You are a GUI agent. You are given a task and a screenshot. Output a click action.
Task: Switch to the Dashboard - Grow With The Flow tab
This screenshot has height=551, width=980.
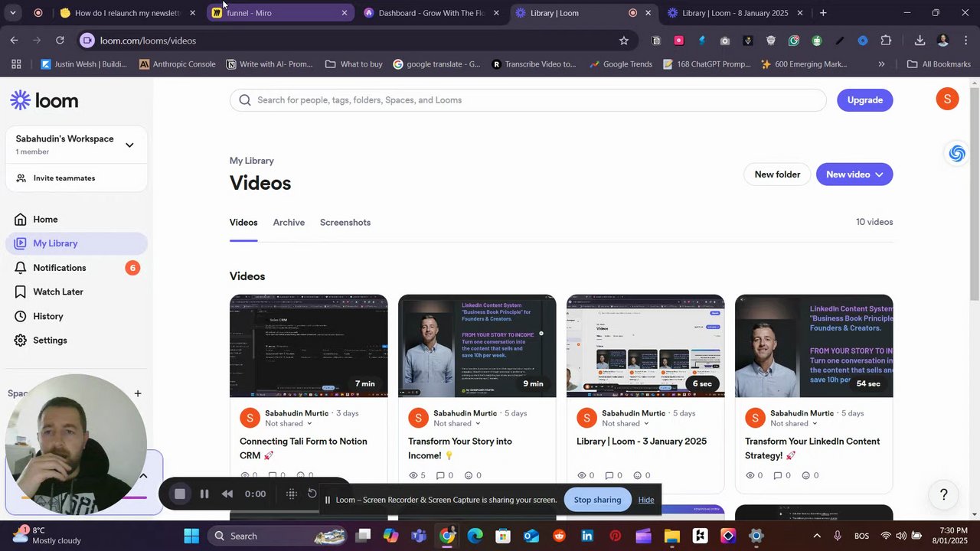click(x=433, y=13)
